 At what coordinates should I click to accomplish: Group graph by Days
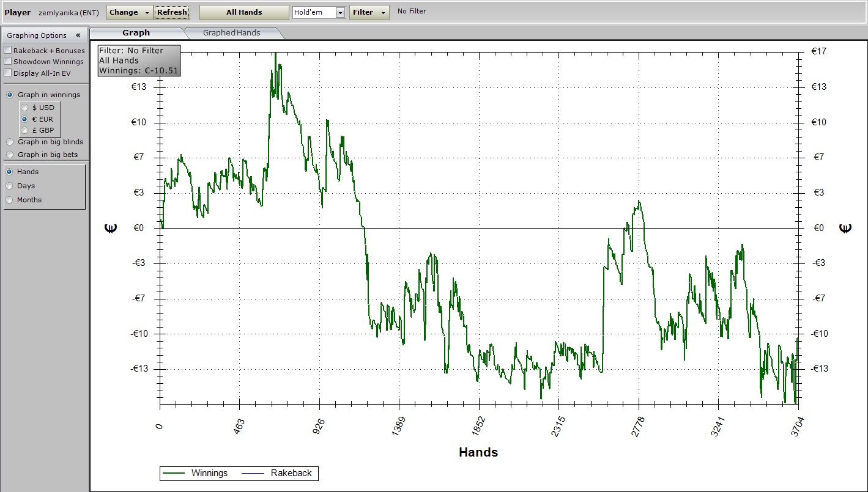[x=9, y=186]
